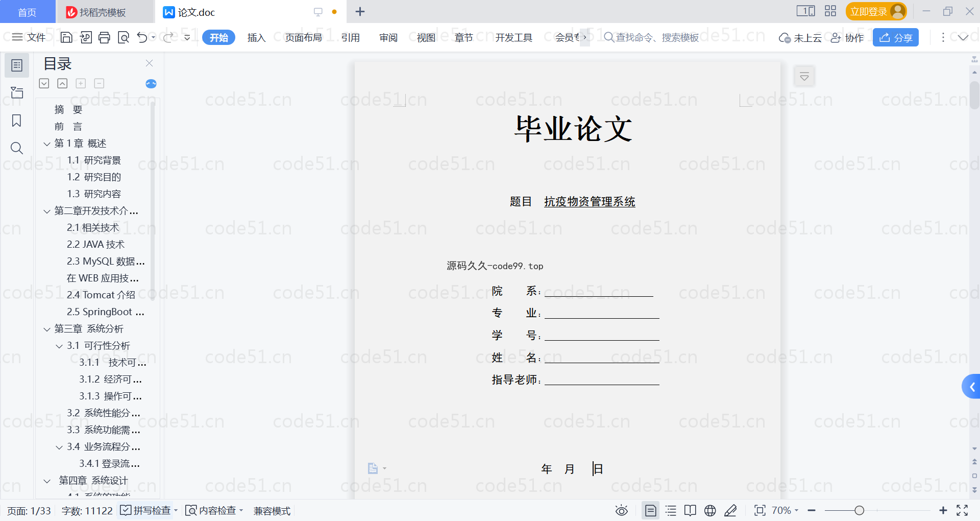Viewport: 980px width, 521px height.
Task: Select the 插入 ribbon tab
Action: [256, 37]
